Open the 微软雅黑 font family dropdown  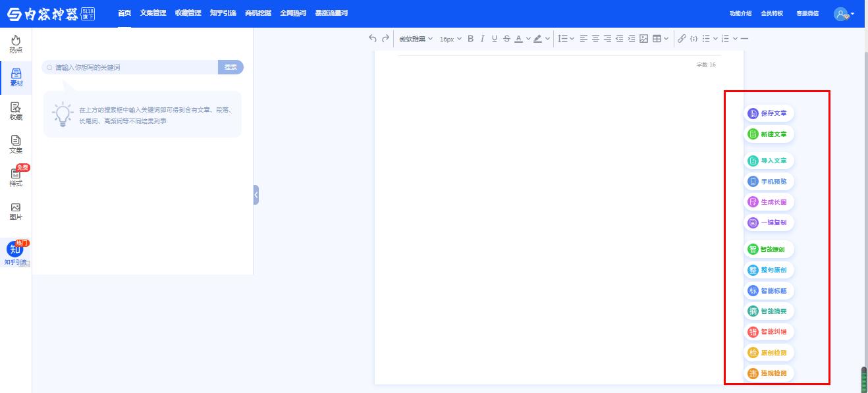coord(416,39)
